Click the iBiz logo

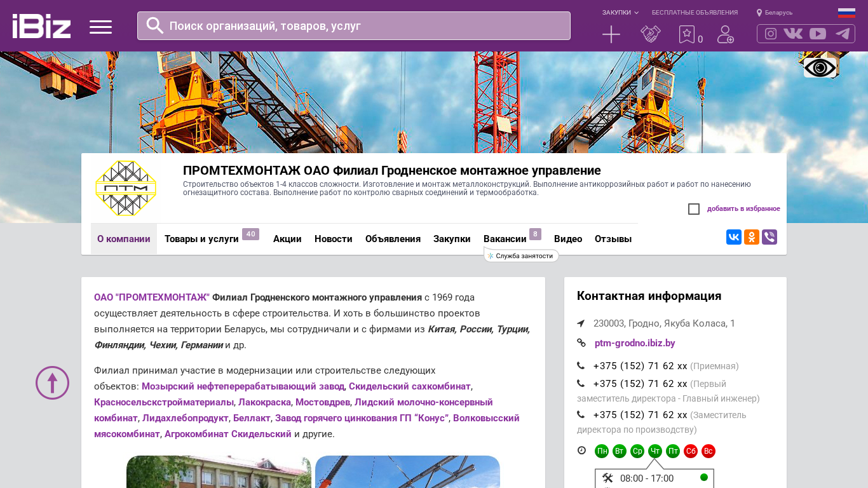[41, 26]
